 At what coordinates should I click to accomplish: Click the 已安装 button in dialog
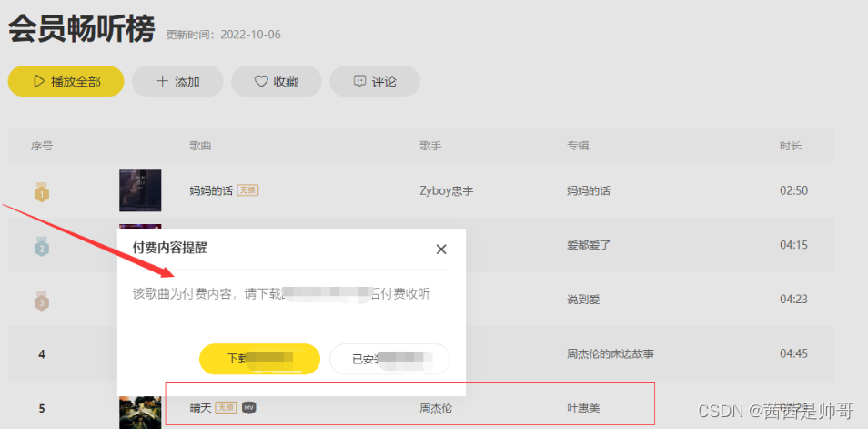point(389,359)
